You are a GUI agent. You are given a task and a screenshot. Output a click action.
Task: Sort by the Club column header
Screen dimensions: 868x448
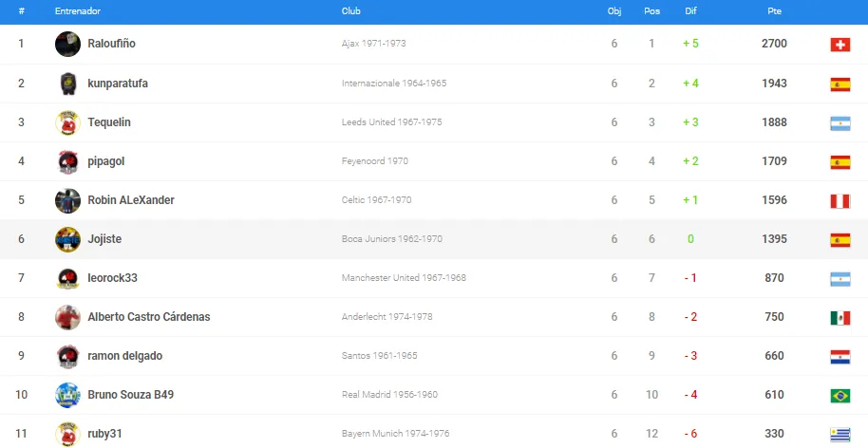click(x=351, y=11)
